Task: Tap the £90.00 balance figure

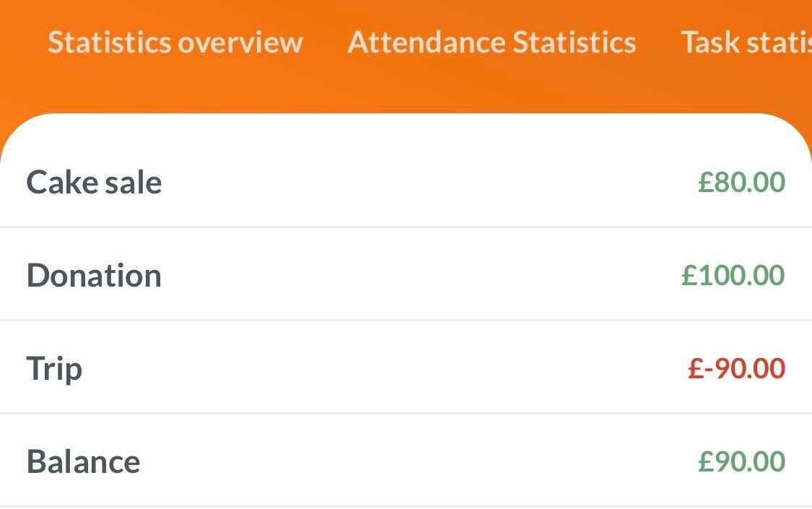Action: [x=741, y=461]
